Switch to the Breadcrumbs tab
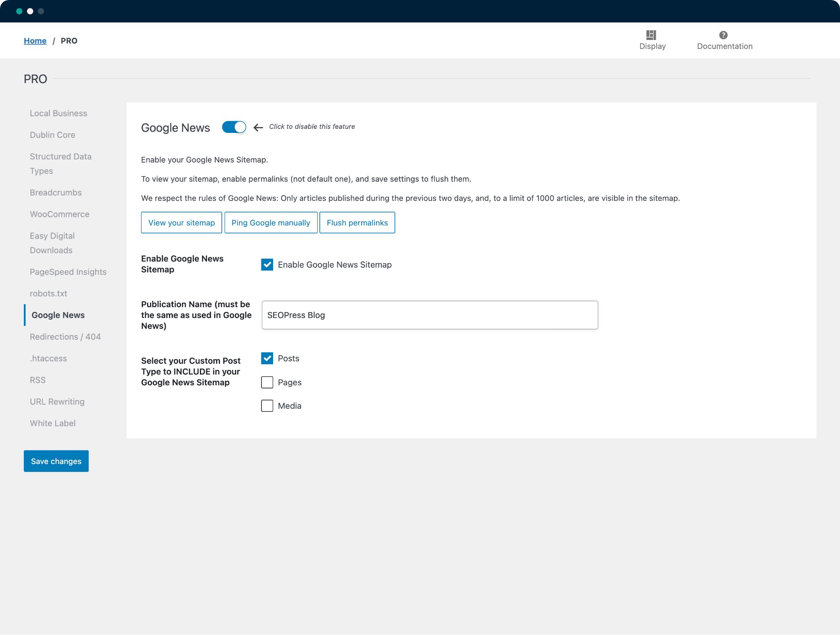The image size is (840, 635). pyautogui.click(x=56, y=193)
